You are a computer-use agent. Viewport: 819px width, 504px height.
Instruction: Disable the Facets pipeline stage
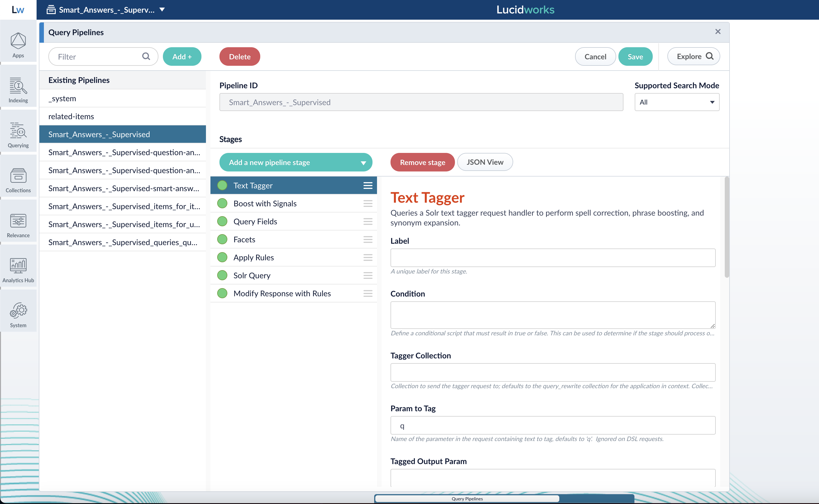pyautogui.click(x=222, y=239)
